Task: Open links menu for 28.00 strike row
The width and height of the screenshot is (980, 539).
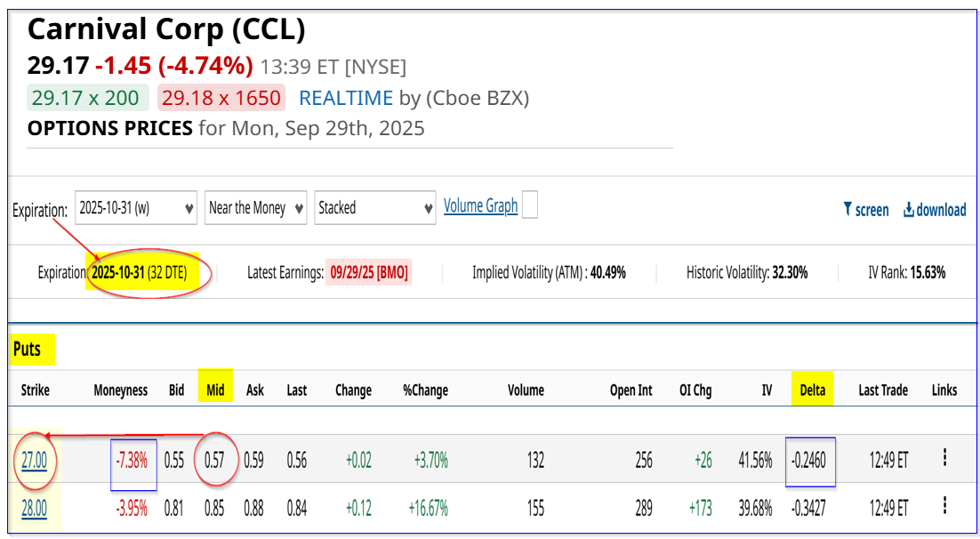Action: point(944,505)
